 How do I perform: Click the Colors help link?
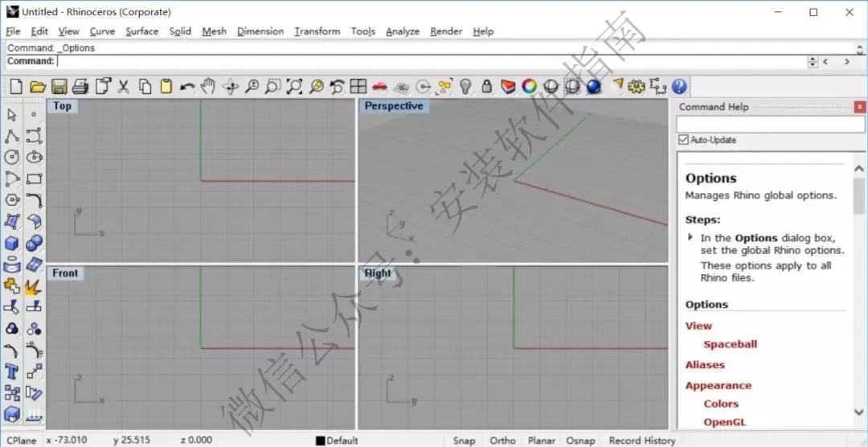(x=721, y=404)
